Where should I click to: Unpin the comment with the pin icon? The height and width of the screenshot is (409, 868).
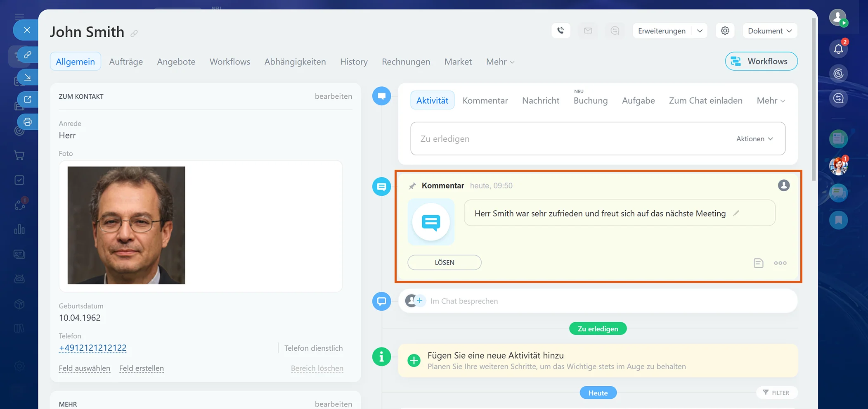[412, 186]
